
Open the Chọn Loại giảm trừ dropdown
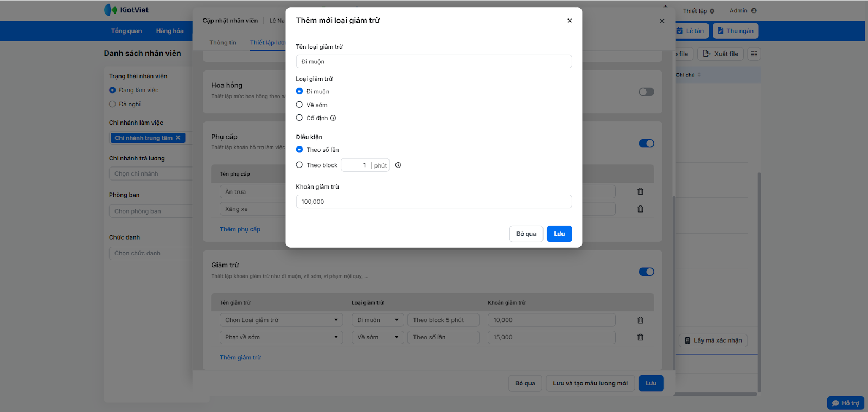pos(281,320)
